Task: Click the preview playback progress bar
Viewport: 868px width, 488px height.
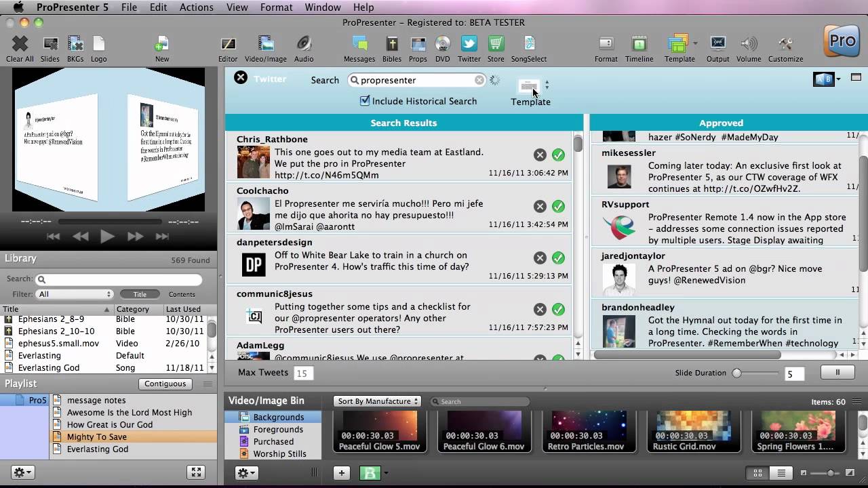Action: pyautogui.click(x=109, y=222)
